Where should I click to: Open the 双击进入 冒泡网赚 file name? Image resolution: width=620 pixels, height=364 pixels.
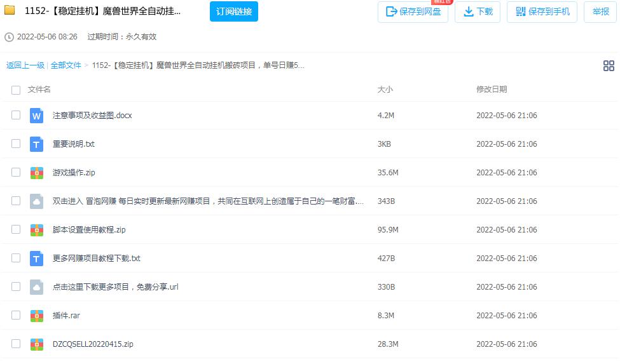pyautogui.click(x=208, y=201)
